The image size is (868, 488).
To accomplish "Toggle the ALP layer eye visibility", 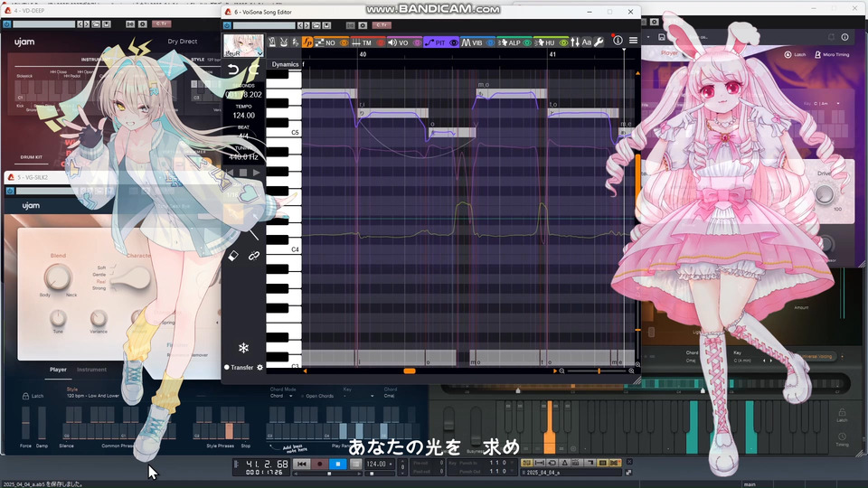I will tap(527, 42).
